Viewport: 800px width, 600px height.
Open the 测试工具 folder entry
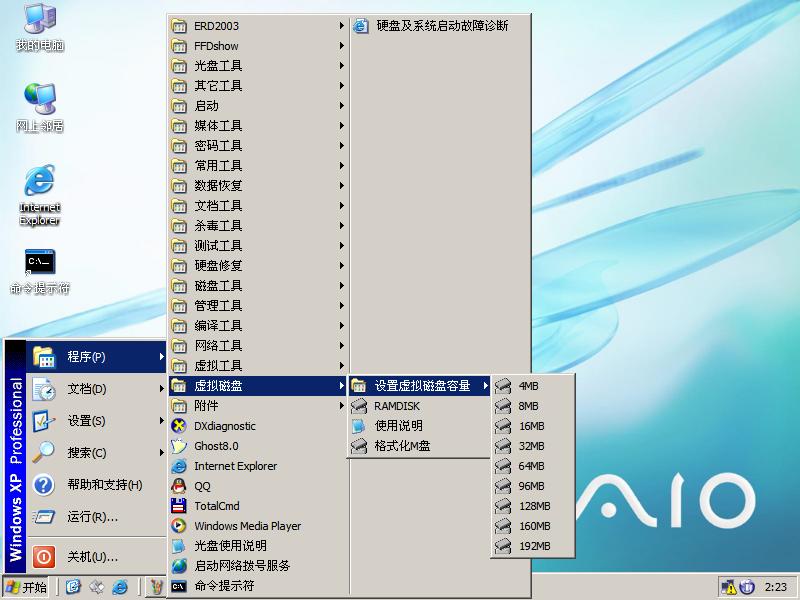259,245
